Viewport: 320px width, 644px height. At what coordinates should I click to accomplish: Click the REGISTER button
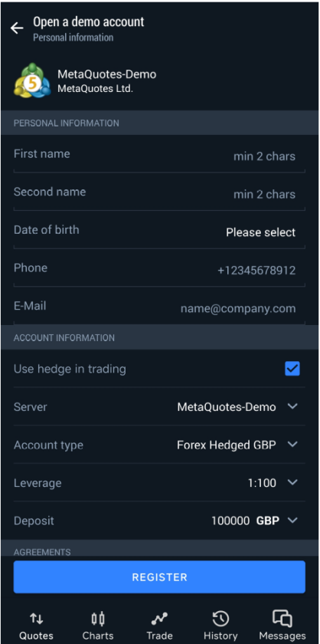pyautogui.click(x=159, y=577)
